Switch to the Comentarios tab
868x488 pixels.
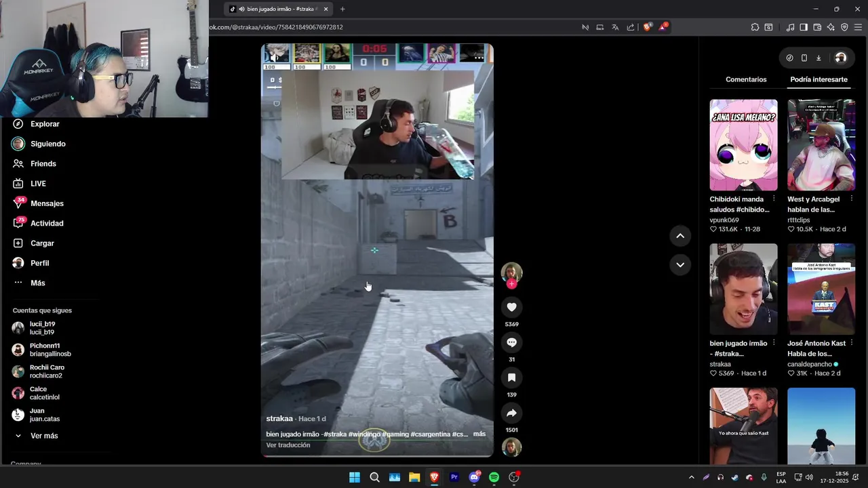[x=746, y=79]
